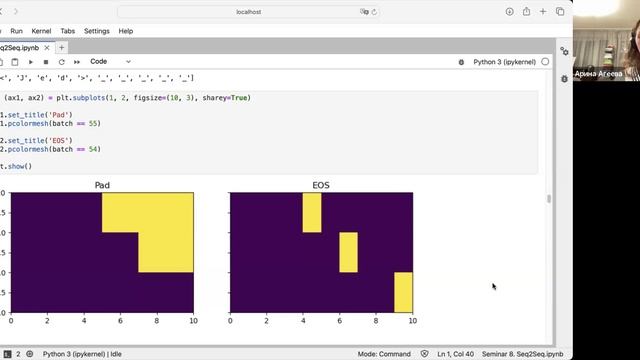Open the Code cell type dropdown

point(110,62)
